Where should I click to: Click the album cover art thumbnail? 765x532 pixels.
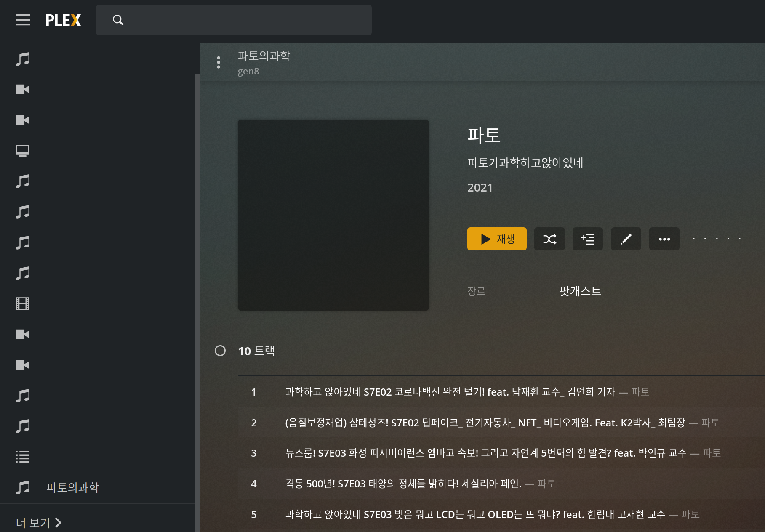point(333,215)
